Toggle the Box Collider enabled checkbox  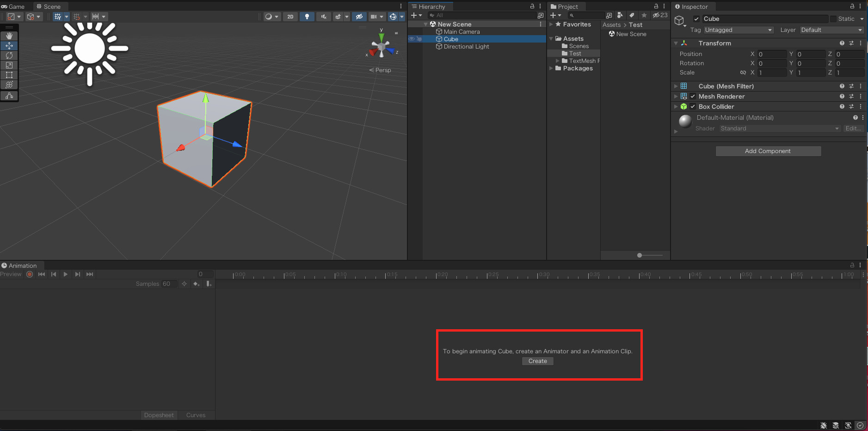tap(693, 106)
